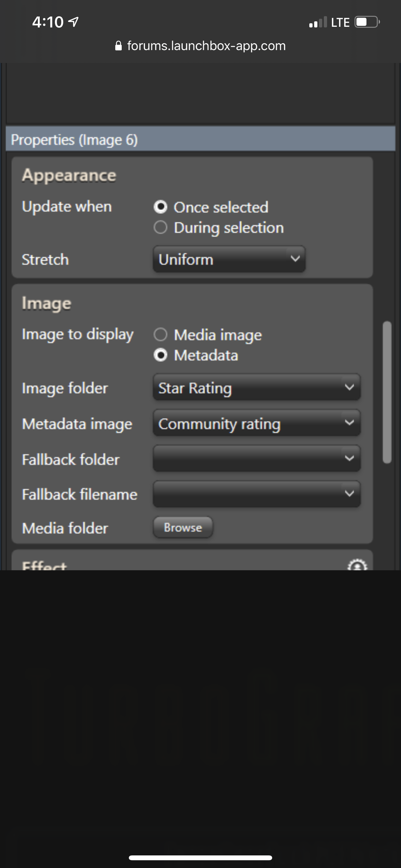Click the chevron arrow on Stretch dropdown

[295, 259]
